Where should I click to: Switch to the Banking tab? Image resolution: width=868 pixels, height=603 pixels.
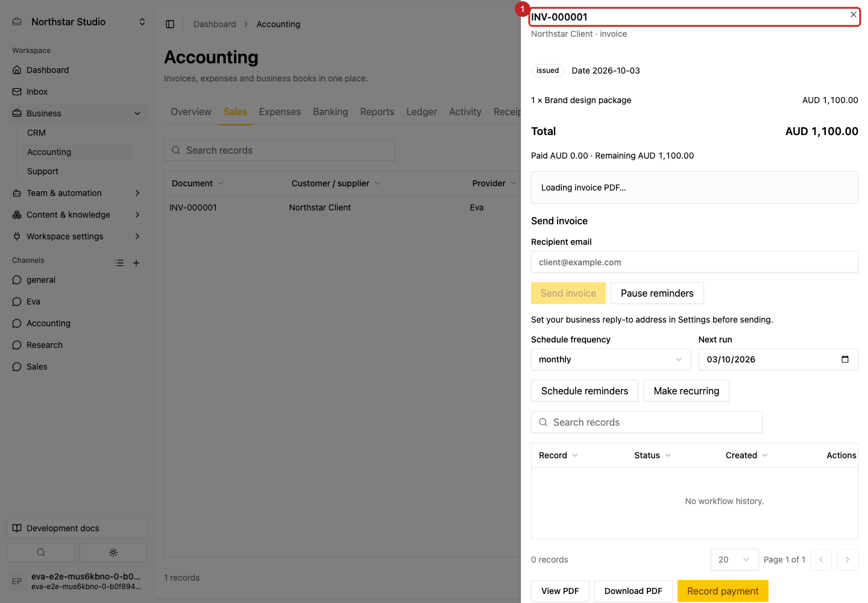pos(330,112)
